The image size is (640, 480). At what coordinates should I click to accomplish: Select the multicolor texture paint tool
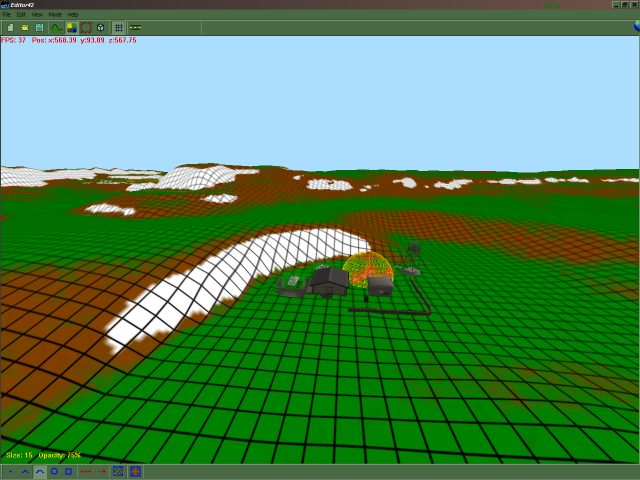coord(72,28)
